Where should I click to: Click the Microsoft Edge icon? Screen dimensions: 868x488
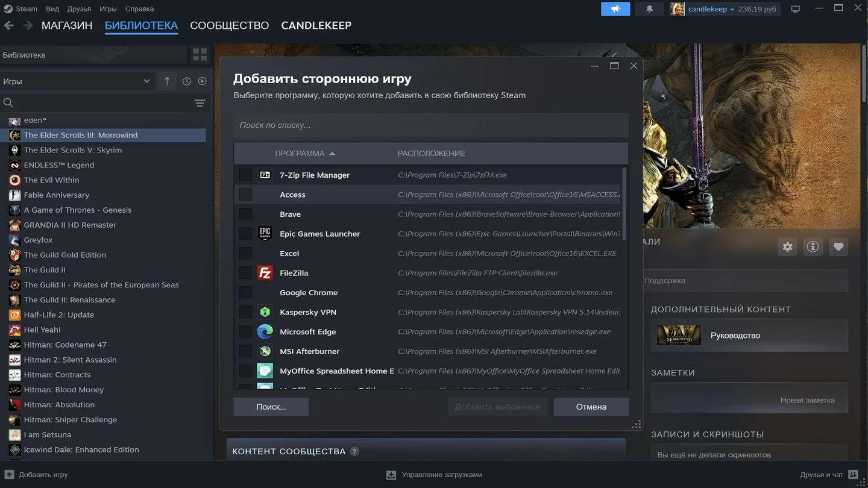(x=265, y=332)
